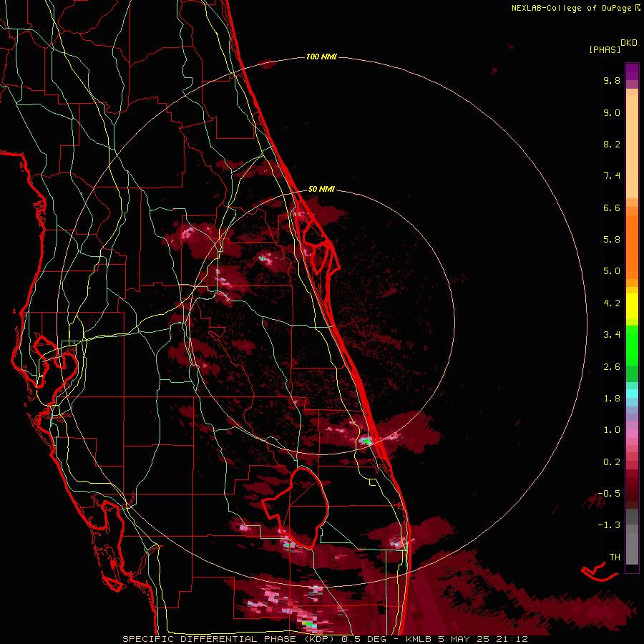Click the green KDP core near the coast

coord(365,441)
